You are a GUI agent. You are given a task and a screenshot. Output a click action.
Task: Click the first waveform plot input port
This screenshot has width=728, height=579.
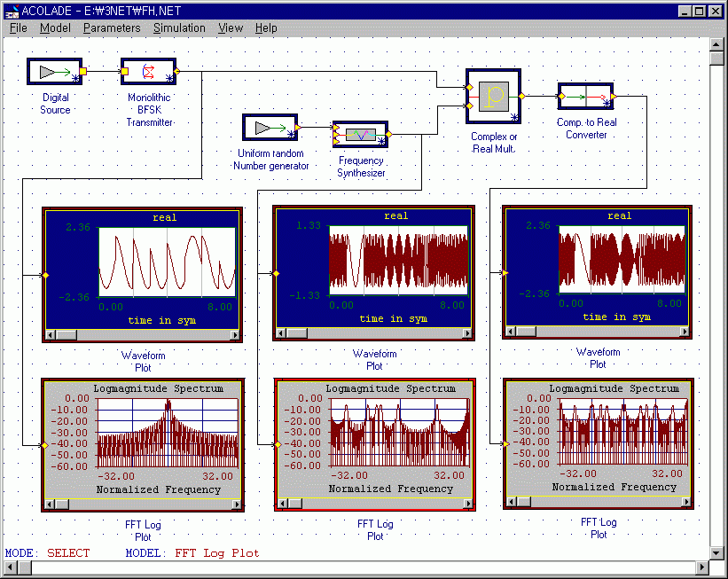coord(45,276)
